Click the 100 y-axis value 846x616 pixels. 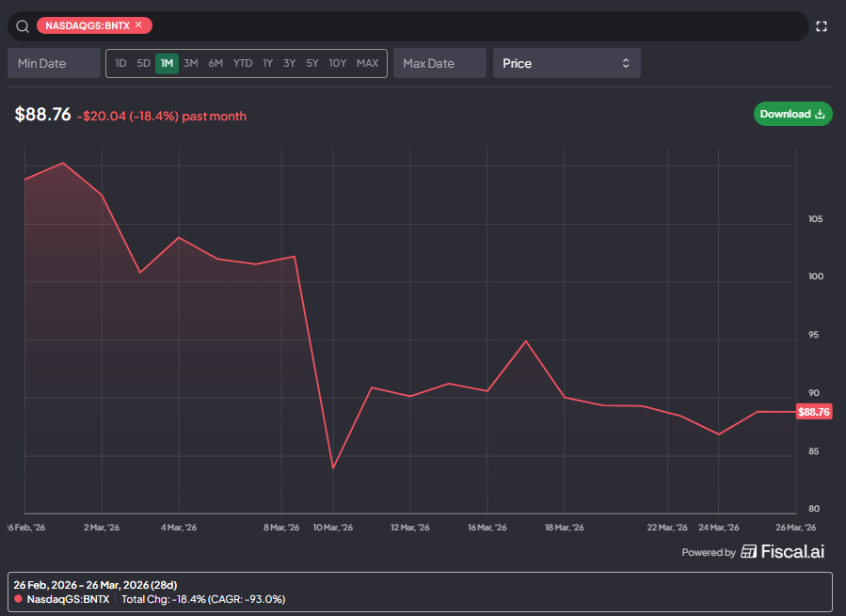click(816, 276)
